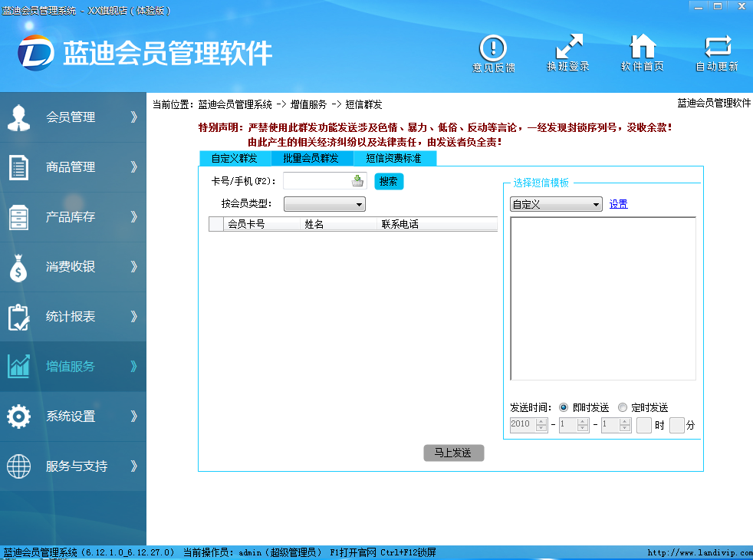Click the 统计报表 clipboard icon
This screenshot has height=560, width=753.
coord(18,317)
